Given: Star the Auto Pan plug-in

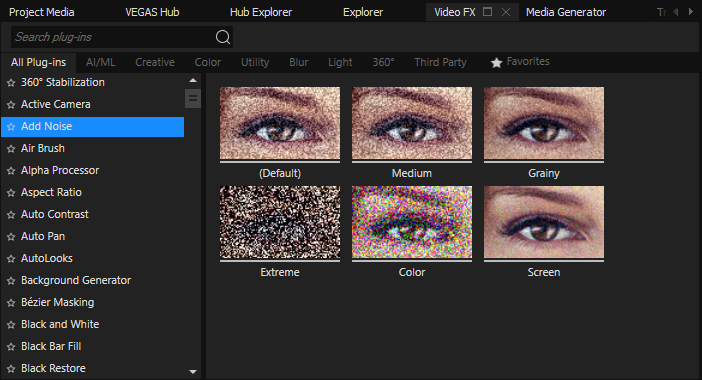Looking at the screenshot, I should 11,237.
